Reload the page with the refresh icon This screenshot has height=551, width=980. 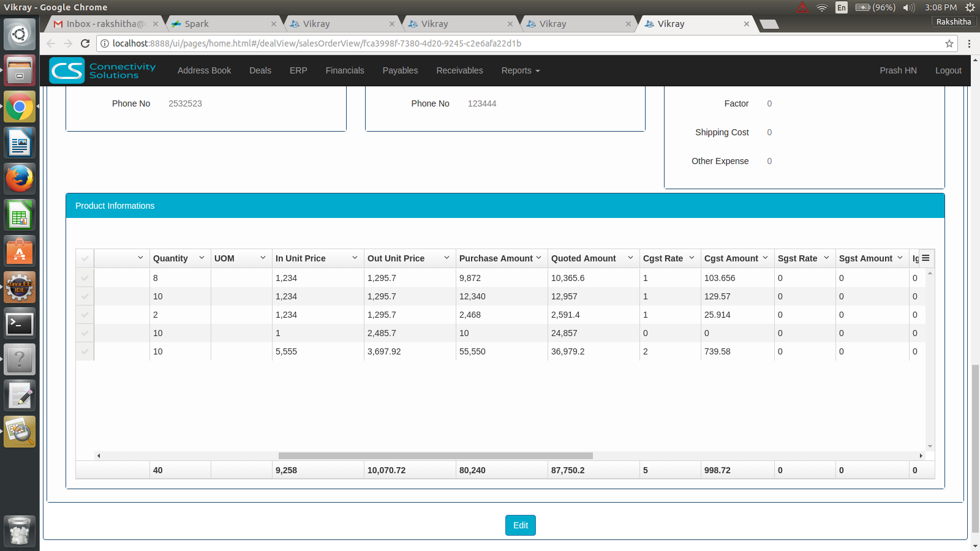(x=85, y=43)
